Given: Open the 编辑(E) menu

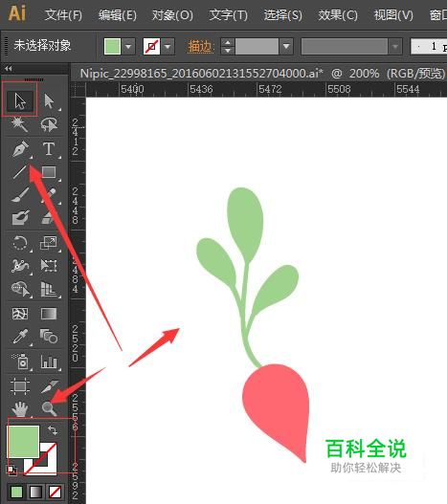Looking at the screenshot, I should (x=118, y=15).
